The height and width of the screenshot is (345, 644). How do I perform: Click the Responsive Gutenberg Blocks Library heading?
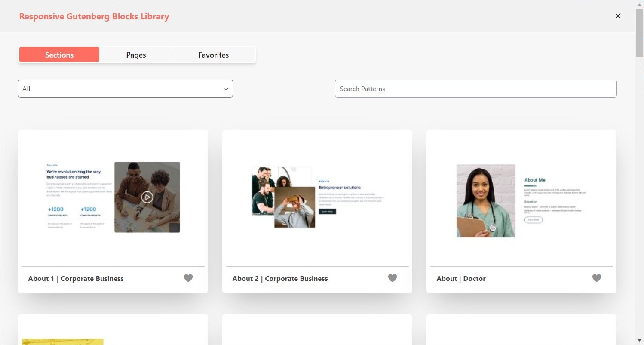coord(94,17)
